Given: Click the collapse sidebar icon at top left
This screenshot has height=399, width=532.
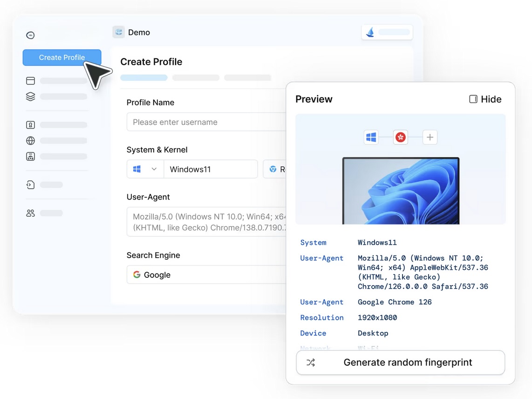Looking at the screenshot, I should pos(30,35).
